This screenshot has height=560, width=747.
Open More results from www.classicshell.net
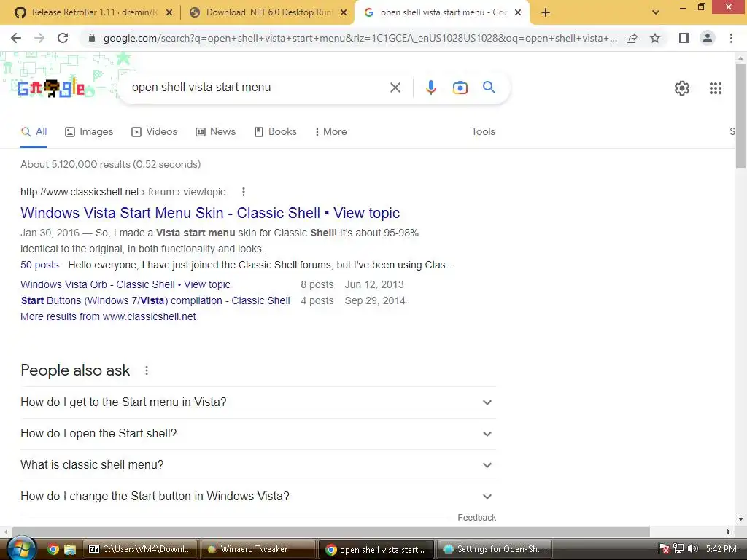[108, 316]
